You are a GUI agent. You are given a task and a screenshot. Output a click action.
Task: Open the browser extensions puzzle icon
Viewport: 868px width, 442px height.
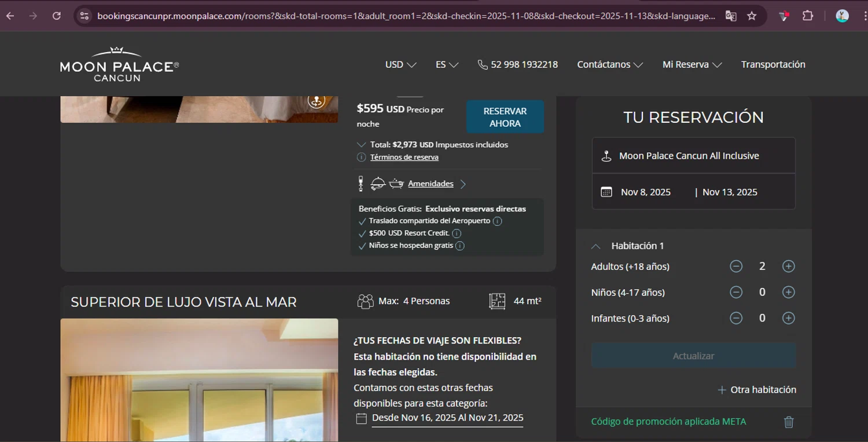tap(808, 16)
